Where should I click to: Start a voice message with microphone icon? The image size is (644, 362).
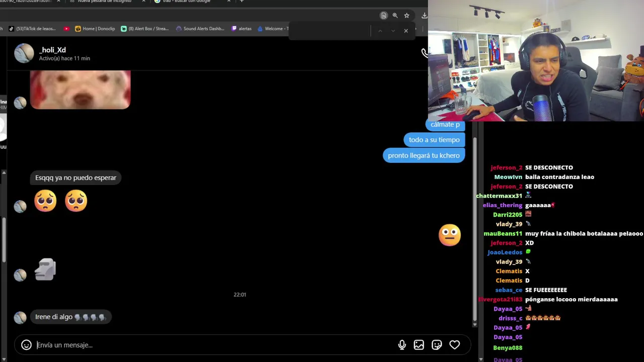click(402, 345)
